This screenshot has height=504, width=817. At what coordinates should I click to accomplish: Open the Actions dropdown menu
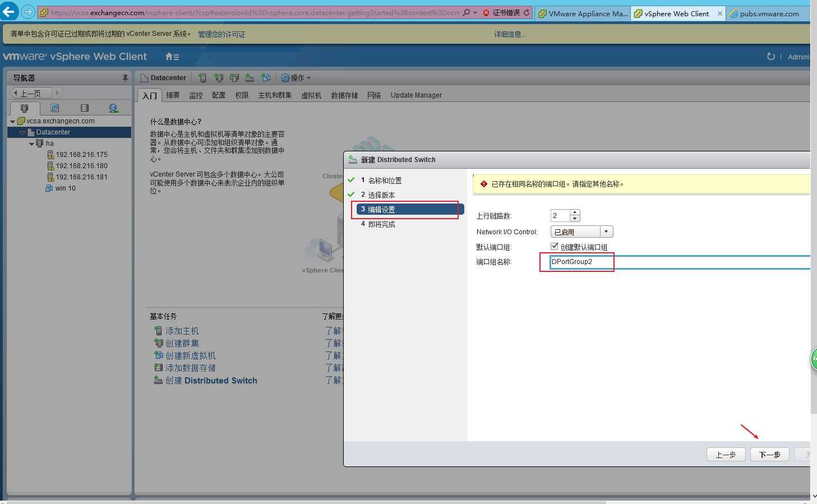click(x=296, y=78)
